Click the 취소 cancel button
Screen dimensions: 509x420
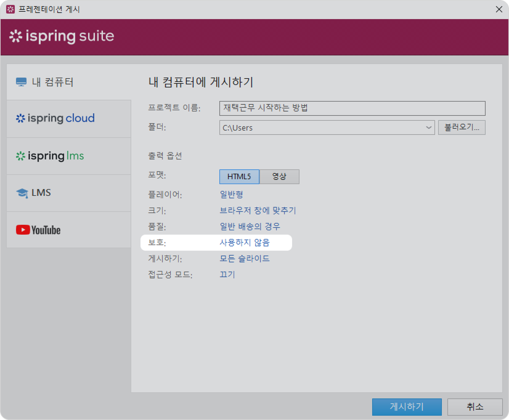pos(475,407)
